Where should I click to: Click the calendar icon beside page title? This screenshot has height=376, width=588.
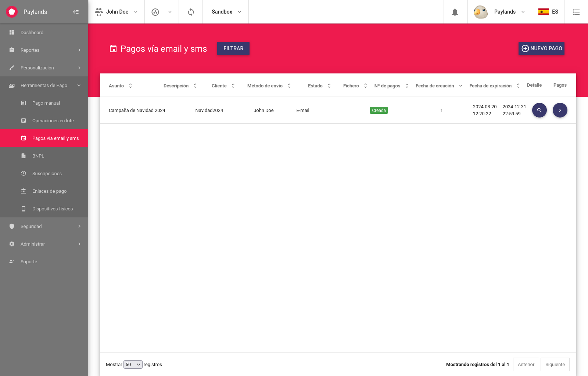point(113,48)
